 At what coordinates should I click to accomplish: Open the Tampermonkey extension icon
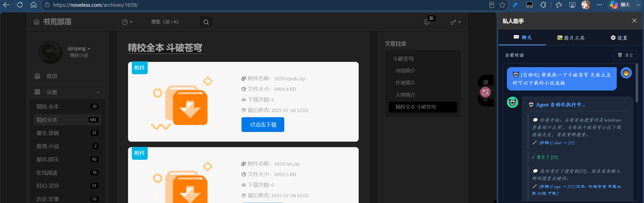point(529,5)
